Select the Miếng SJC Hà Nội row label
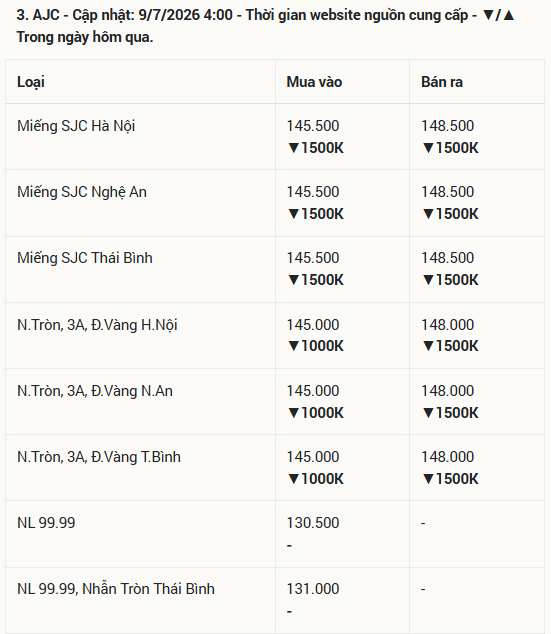The height and width of the screenshot is (634, 551). coord(76,126)
